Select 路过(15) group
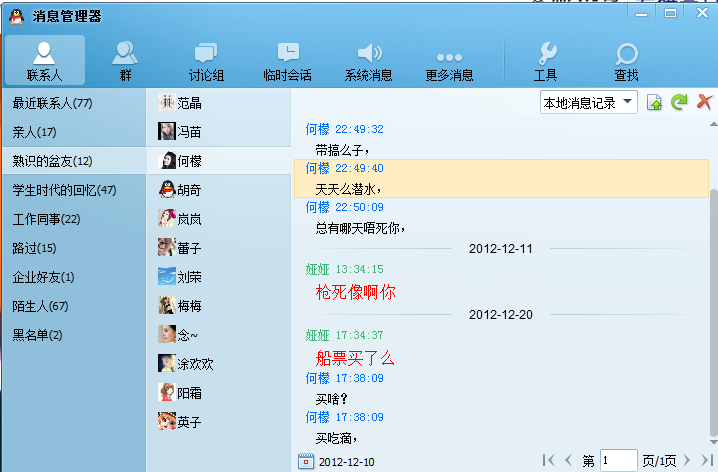718x472 pixels. pos(74,248)
